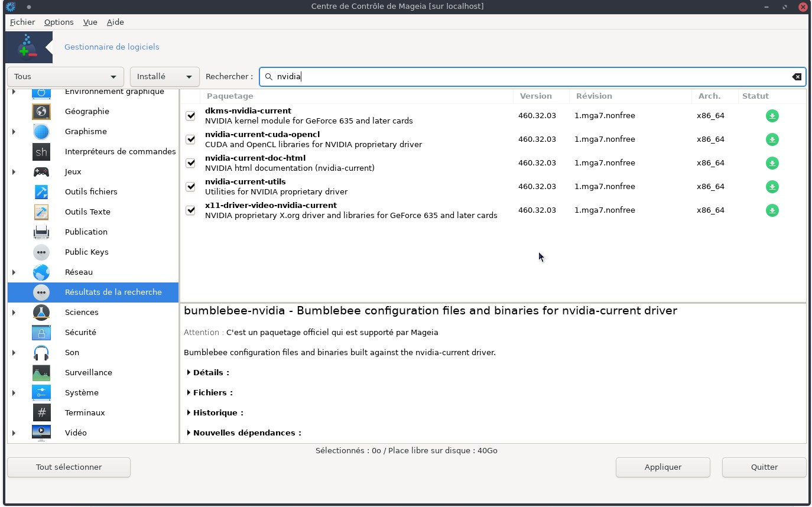This screenshot has width=812, height=507.
Task: Click the nvidia search input field
Action: coord(532,77)
